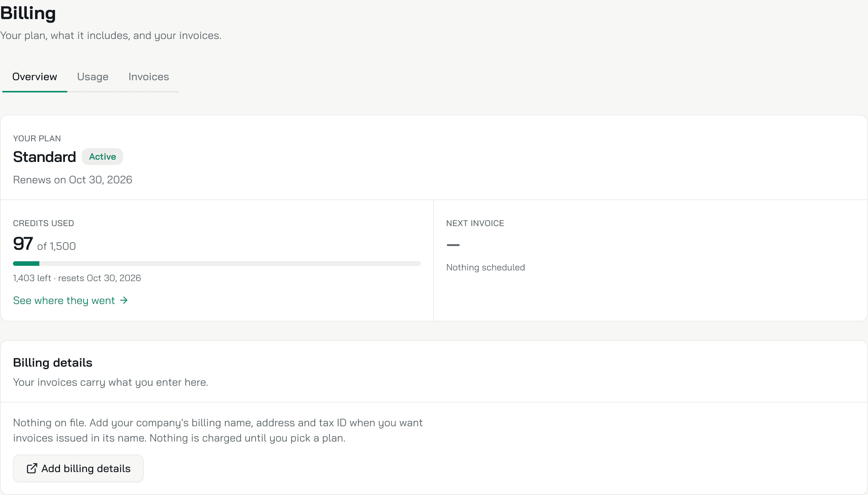The image size is (868, 495).
Task: Open the Invoices tab
Action: (x=149, y=77)
